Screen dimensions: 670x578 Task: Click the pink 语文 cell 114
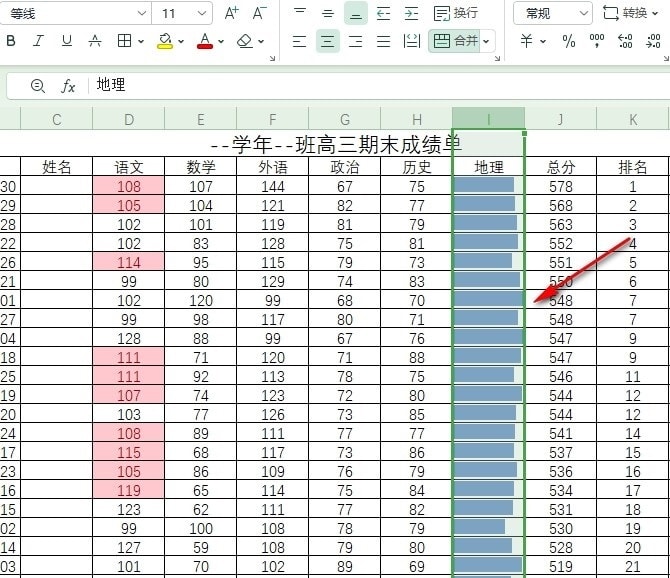(x=129, y=262)
